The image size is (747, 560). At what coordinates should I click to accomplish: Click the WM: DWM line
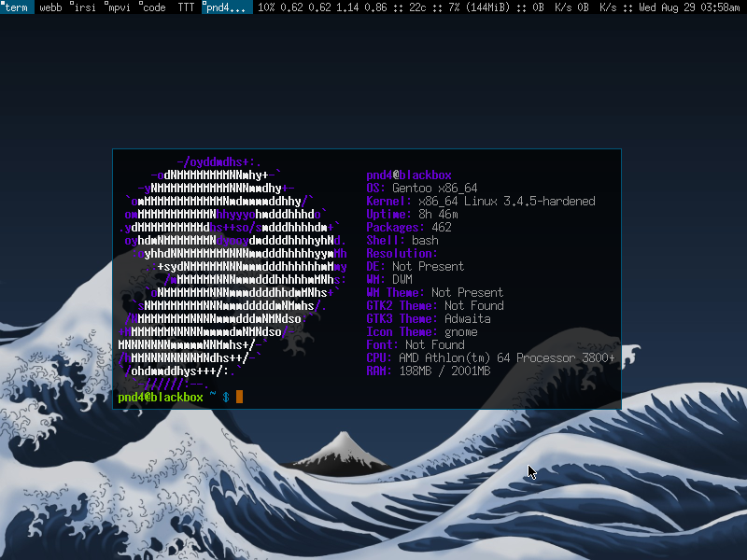coord(389,279)
